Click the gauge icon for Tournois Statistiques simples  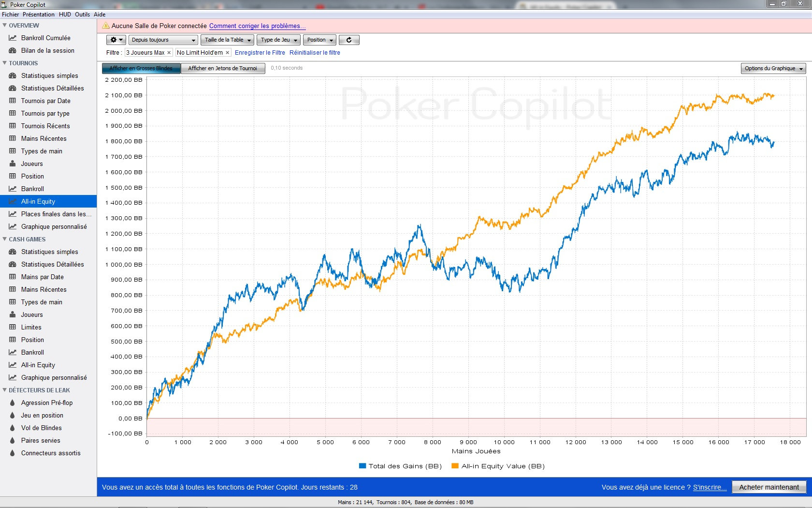[13, 75]
